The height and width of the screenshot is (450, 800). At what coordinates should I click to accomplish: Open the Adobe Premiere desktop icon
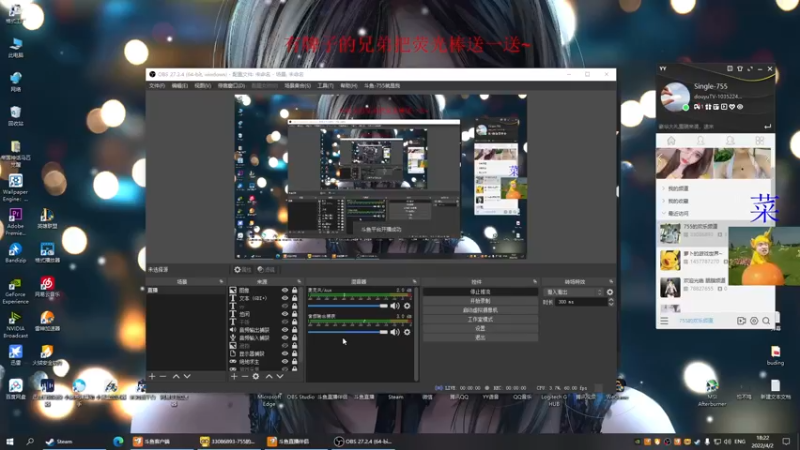click(15, 222)
